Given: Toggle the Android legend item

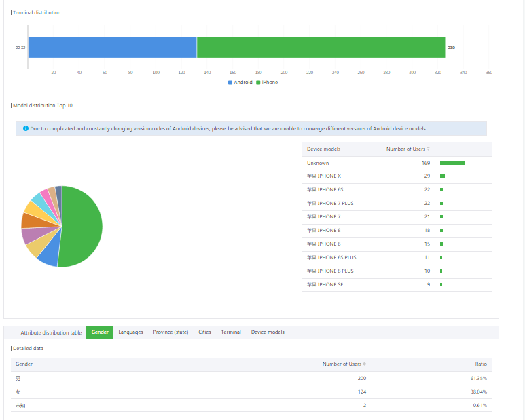Looking at the screenshot, I should point(240,82).
